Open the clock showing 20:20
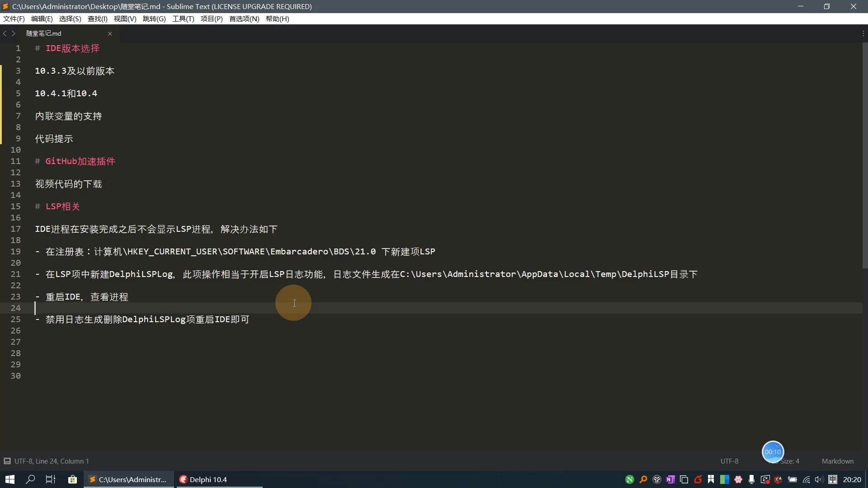868x488 pixels. click(x=852, y=479)
